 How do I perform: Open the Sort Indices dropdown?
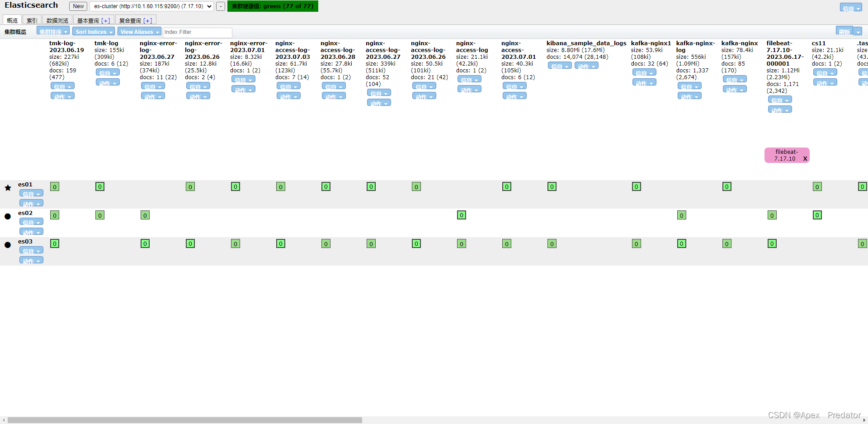[94, 31]
